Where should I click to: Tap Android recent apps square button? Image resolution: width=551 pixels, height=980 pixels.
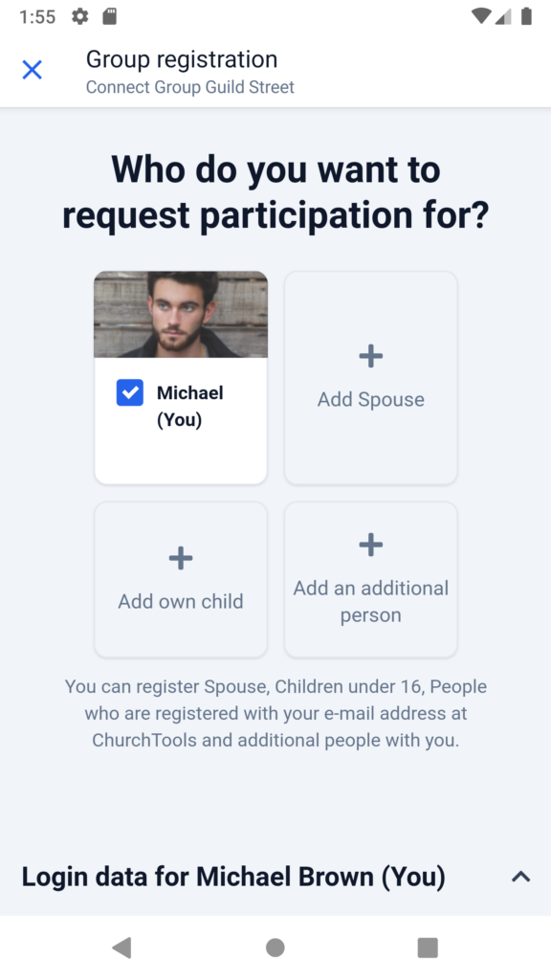click(428, 947)
